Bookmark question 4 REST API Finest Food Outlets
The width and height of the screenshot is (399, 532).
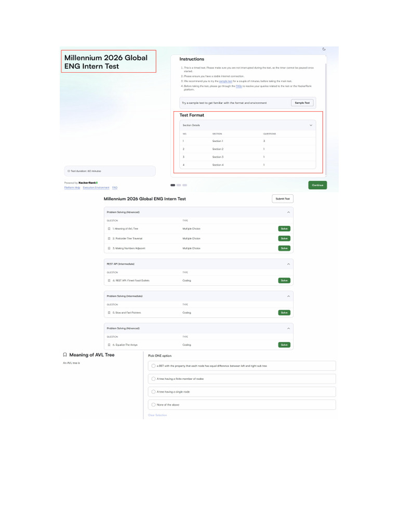[109, 281]
